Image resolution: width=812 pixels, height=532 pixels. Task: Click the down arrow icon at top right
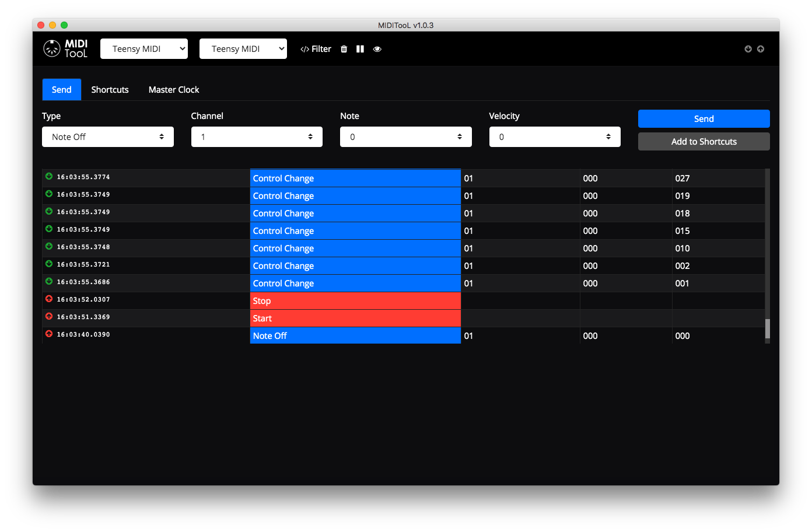(748, 49)
